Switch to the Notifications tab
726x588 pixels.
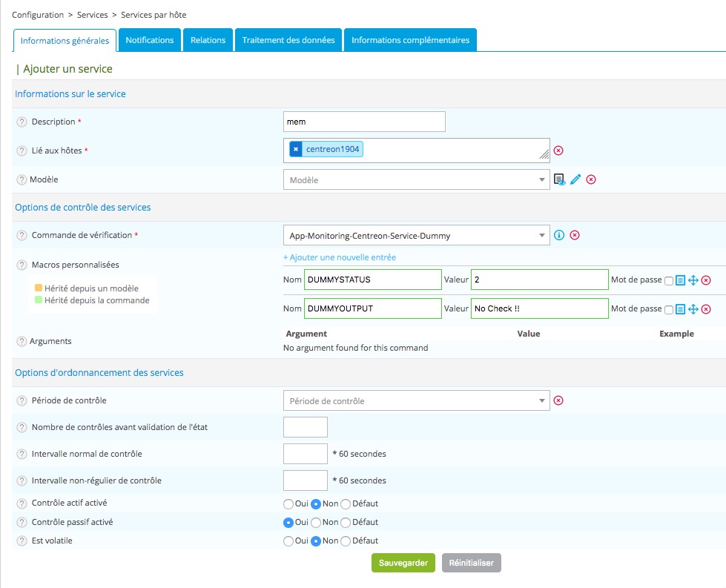point(149,40)
